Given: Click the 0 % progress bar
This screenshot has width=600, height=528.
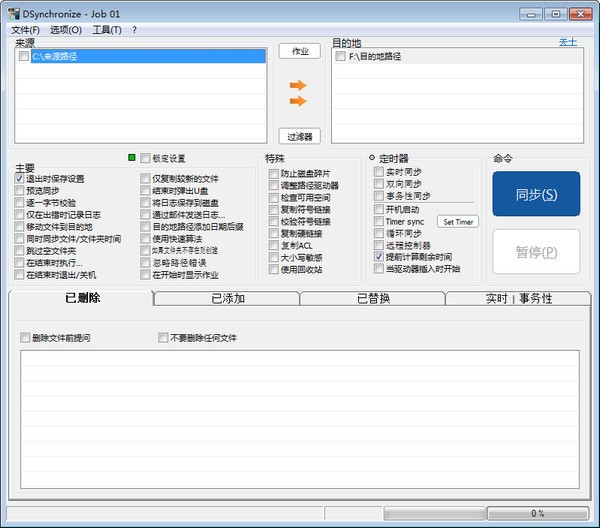Looking at the screenshot, I should [538, 513].
